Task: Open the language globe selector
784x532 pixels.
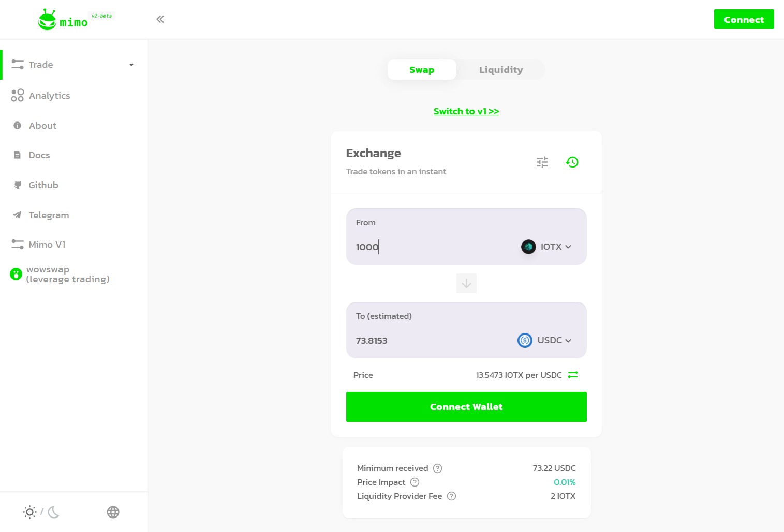Action: point(113,512)
